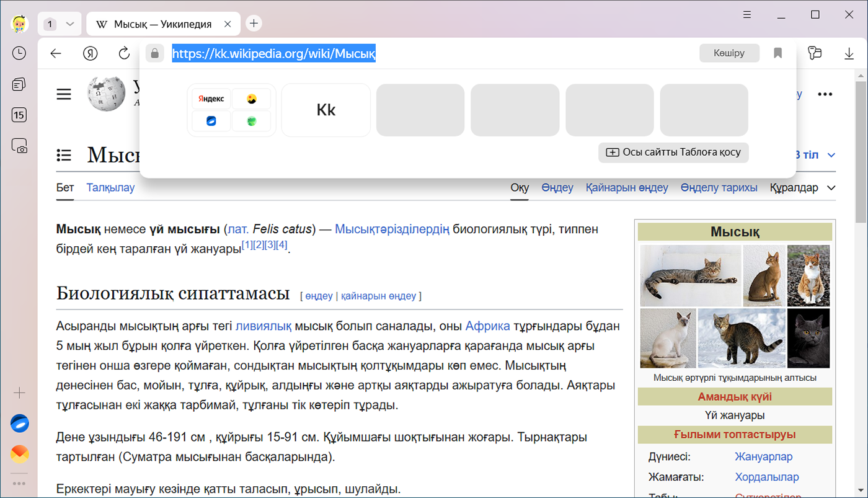Open the Yandex Mail icon in the sidebar
This screenshot has width=868, height=498.
click(19, 455)
